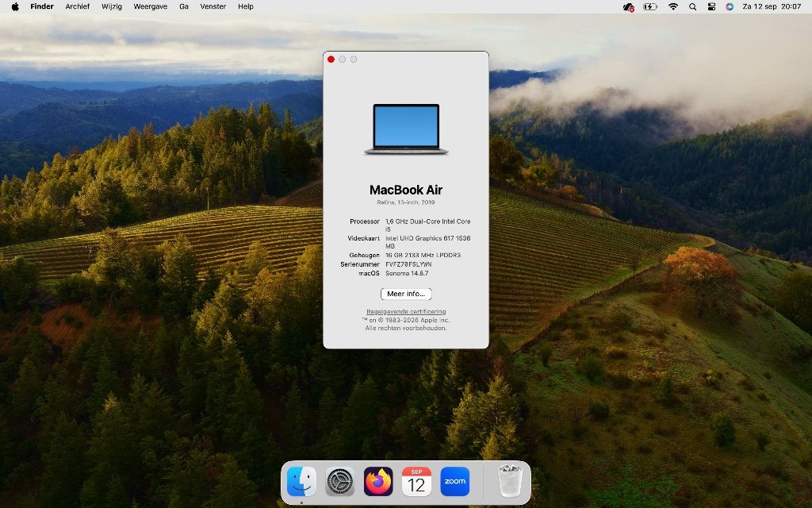Open Spotlight search magnifier icon

(x=692, y=6)
